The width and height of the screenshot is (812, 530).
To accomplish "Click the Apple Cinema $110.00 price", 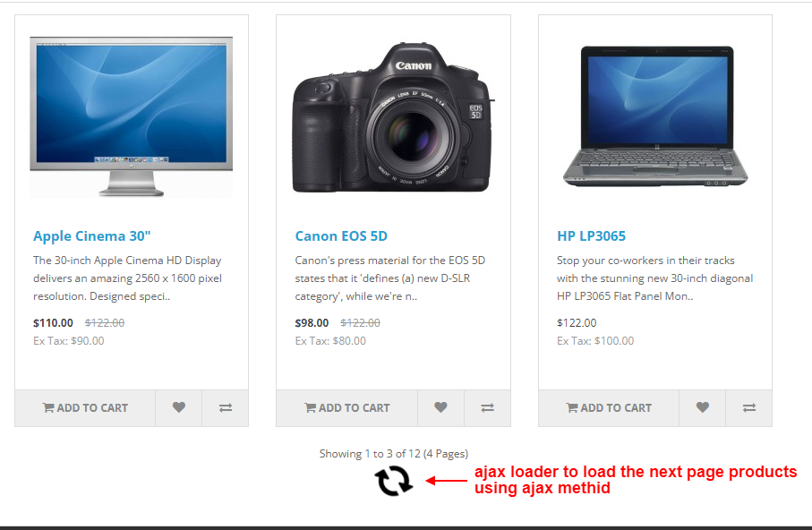I will click(x=54, y=323).
